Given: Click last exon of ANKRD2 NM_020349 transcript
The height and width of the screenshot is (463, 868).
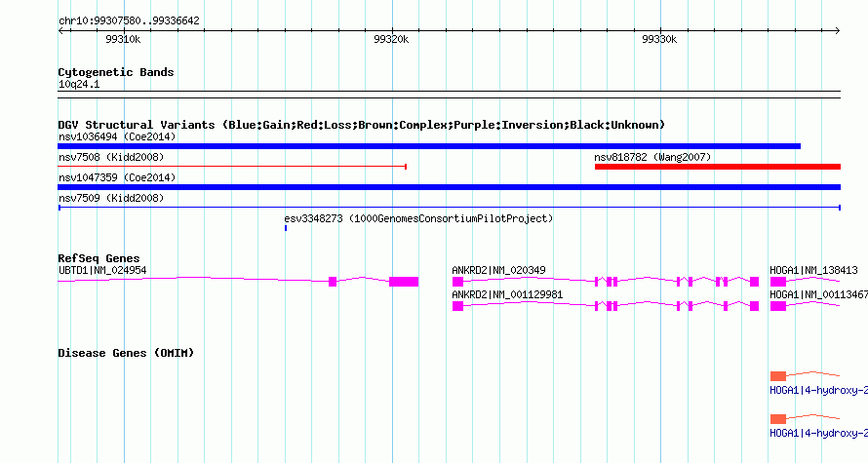Looking at the screenshot, I should click(x=754, y=282).
